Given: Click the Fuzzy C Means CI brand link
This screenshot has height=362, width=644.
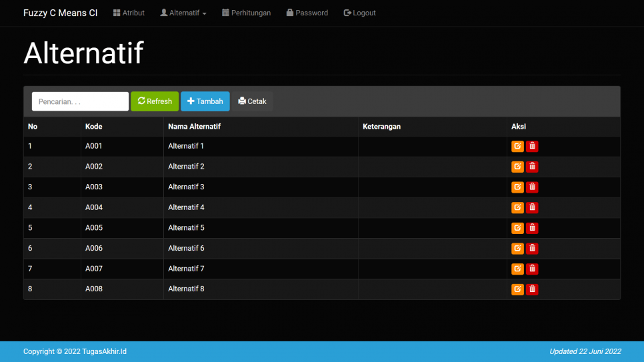Looking at the screenshot, I should point(60,13).
